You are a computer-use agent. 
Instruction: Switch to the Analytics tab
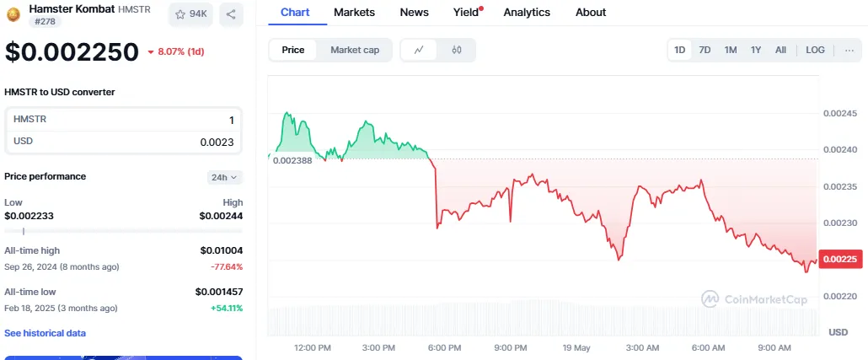[527, 12]
